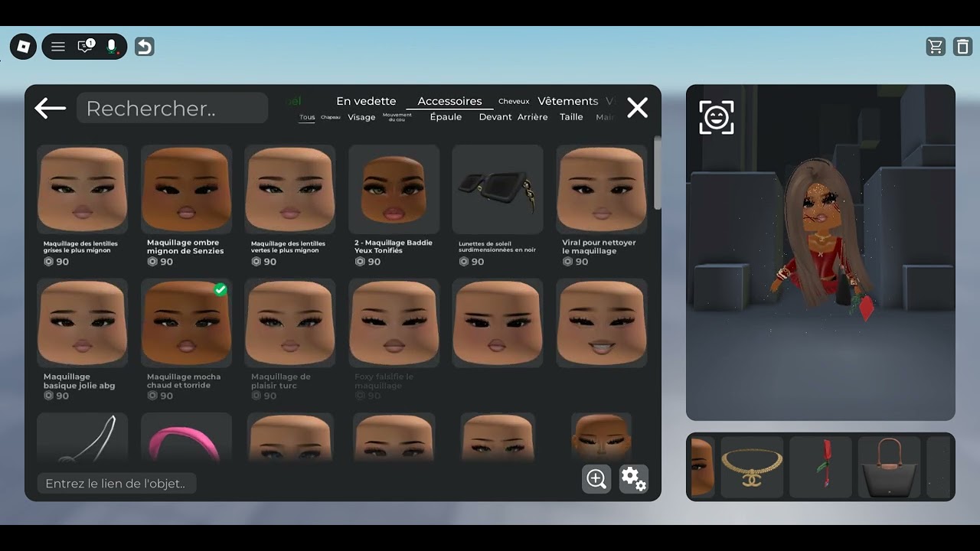Select the Visage subcategory
The height and width of the screenshot is (551, 980).
coord(361,117)
